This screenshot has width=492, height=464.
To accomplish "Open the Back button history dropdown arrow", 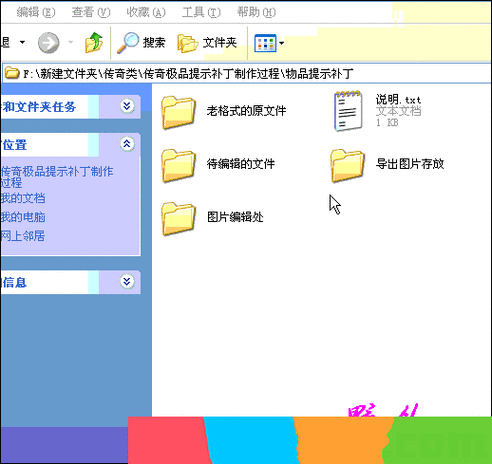I will [x=22, y=42].
